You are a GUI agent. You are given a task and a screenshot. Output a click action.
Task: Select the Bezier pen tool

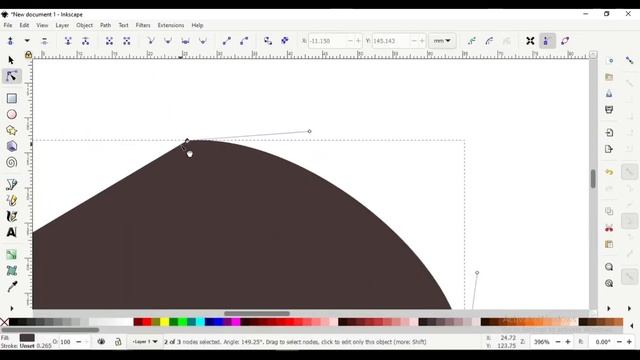[x=11, y=184]
